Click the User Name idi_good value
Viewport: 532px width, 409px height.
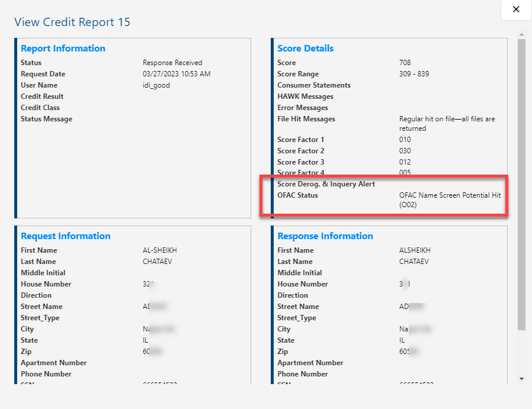[x=156, y=85]
